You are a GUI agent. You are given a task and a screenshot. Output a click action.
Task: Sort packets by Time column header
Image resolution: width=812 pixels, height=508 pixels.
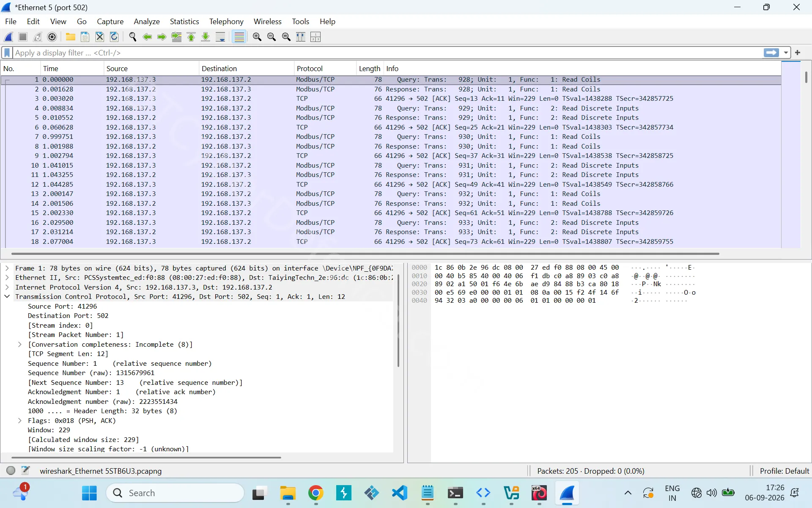pos(72,69)
